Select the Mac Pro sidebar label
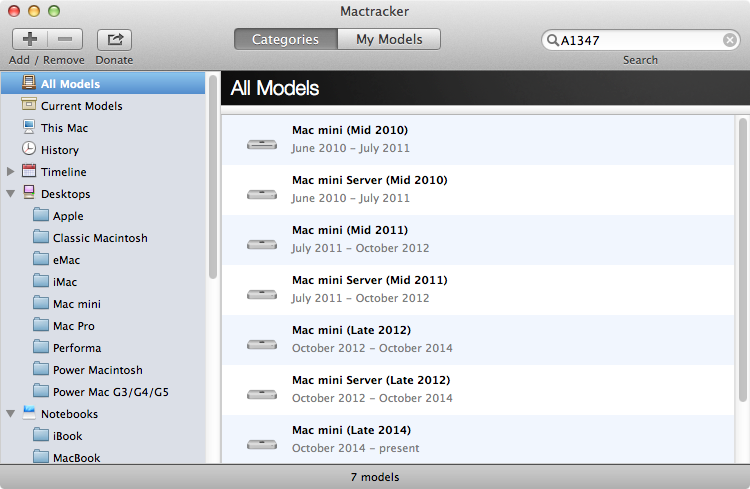The width and height of the screenshot is (750, 489). tap(74, 326)
